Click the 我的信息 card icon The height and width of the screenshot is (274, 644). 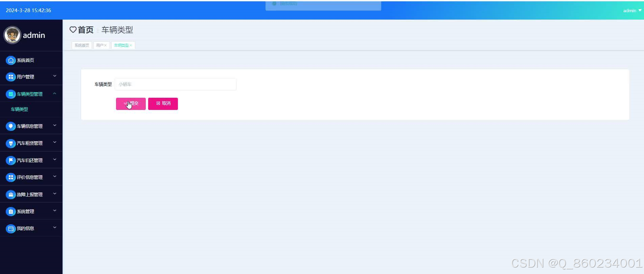click(11, 229)
